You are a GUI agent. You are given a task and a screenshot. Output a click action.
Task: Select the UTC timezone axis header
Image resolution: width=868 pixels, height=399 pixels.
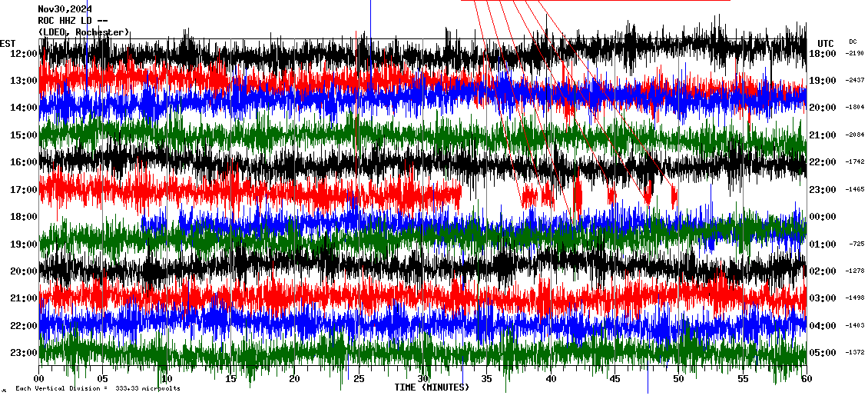[825, 43]
